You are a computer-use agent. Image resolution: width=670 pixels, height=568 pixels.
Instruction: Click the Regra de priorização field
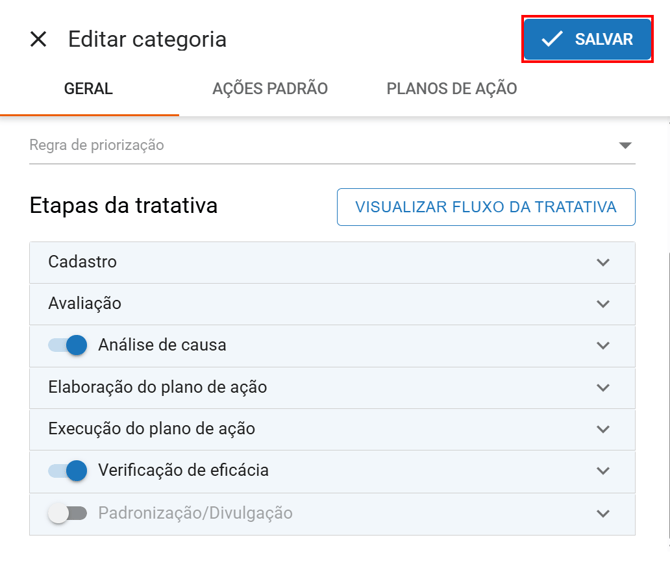[300, 145]
